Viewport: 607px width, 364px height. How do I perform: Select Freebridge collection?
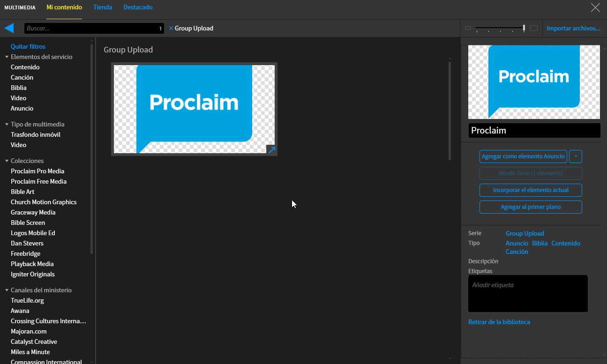click(x=26, y=253)
